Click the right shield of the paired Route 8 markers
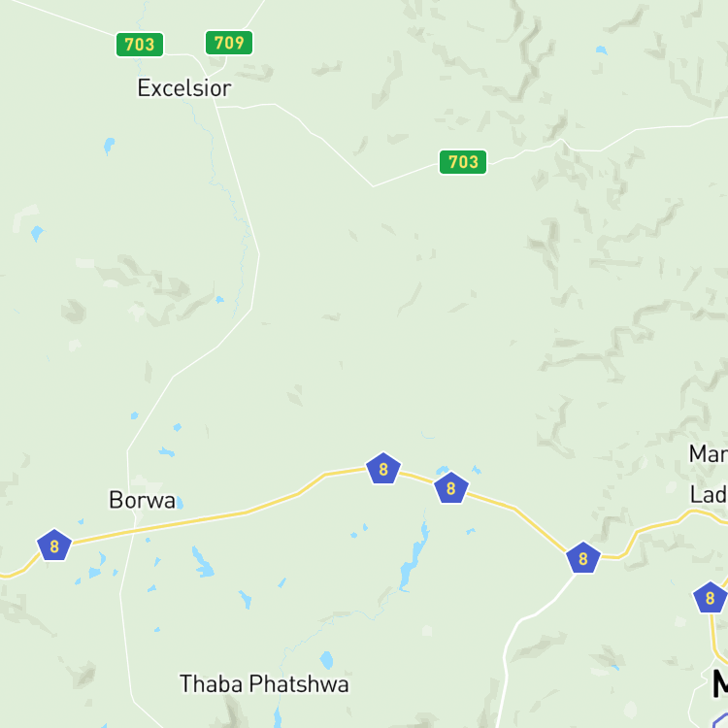728x728 pixels. click(450, 488)
